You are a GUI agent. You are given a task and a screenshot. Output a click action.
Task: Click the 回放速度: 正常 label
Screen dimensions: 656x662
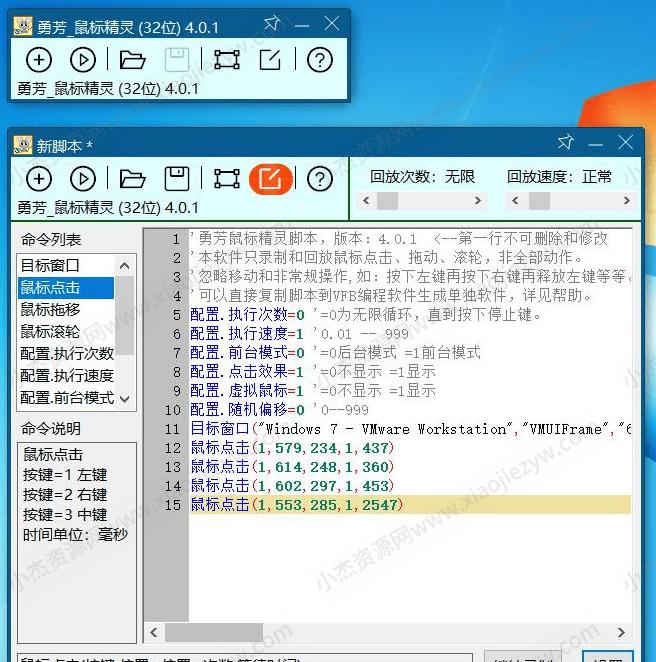tap(559, 176)
